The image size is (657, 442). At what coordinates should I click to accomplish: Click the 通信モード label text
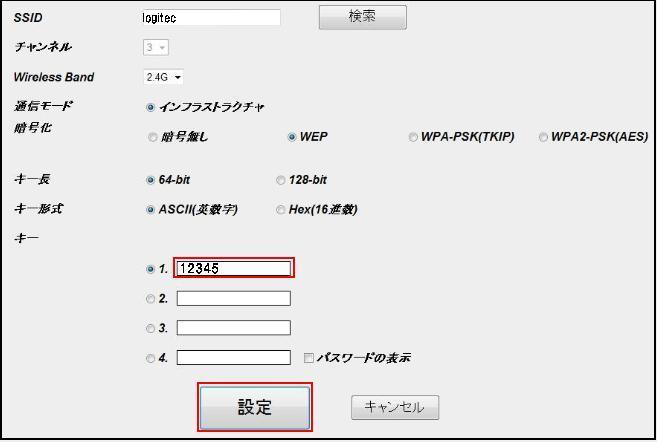pos(43,106)
